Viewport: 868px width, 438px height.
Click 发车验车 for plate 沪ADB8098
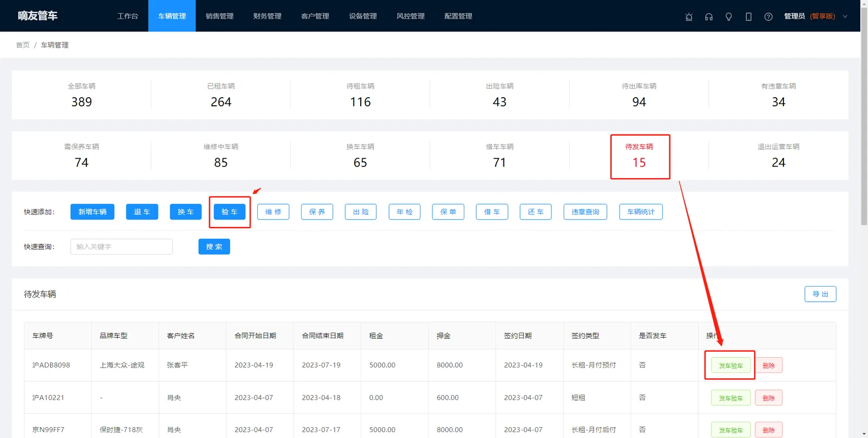coord(731,365)
